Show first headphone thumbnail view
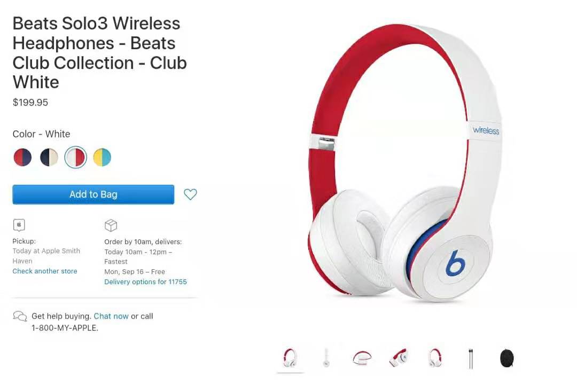Viewport: 577px width, 392px height. (290, 358)
